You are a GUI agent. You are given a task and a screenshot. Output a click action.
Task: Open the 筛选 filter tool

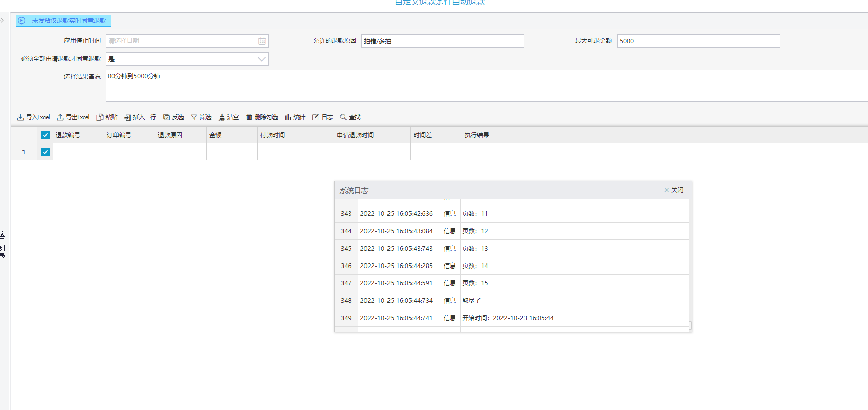click(201, 117)
